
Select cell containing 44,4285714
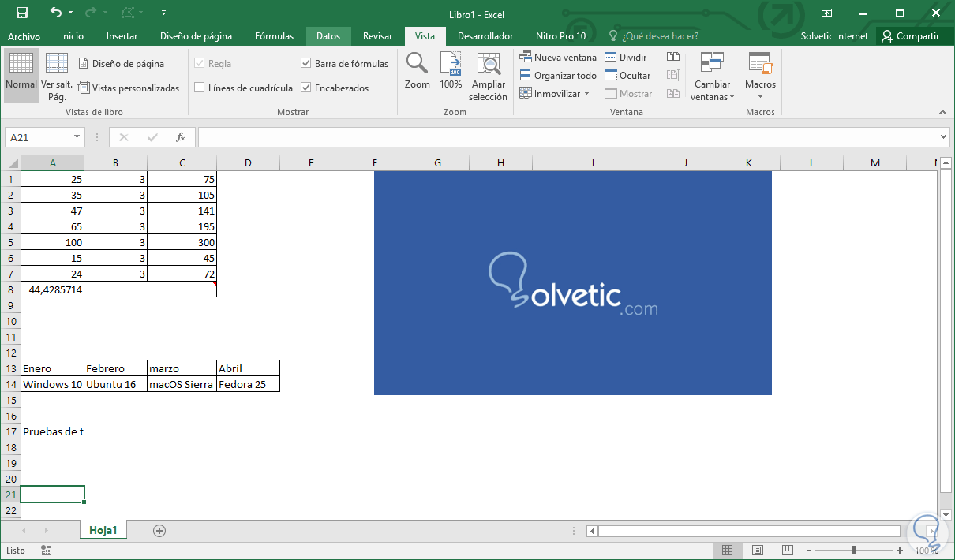pyautogui.click(x=52, y=289)
